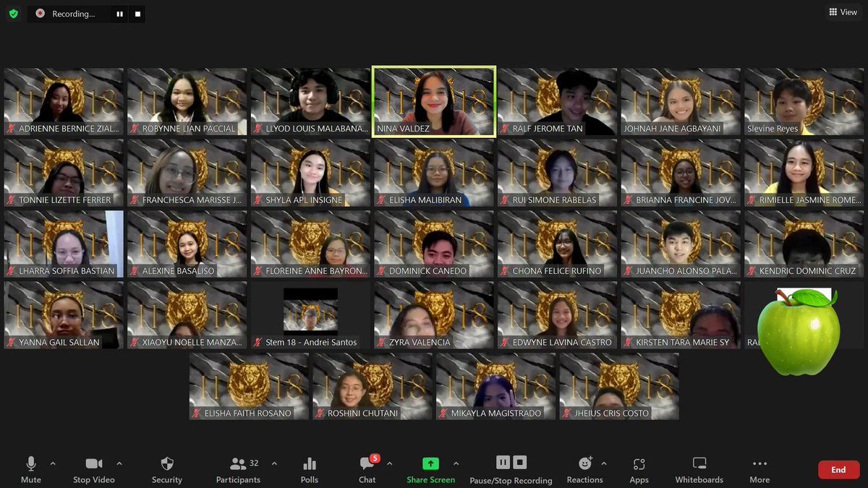Pause the recording from top bar
The height and width of the screenshot is (488, 868).
119,14
